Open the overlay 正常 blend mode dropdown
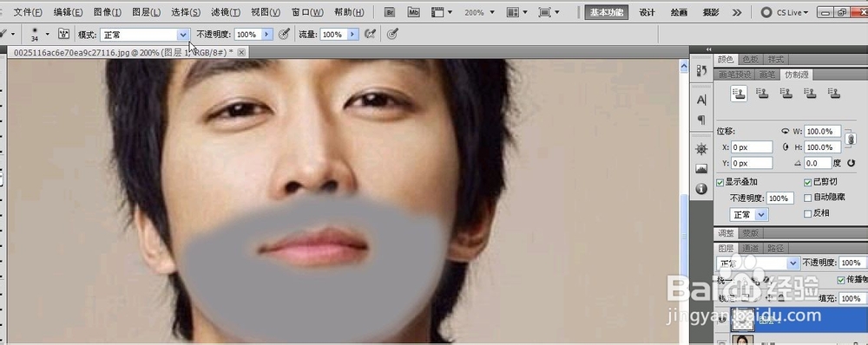This screenshot has height=345, width=868. pos(748,214)
